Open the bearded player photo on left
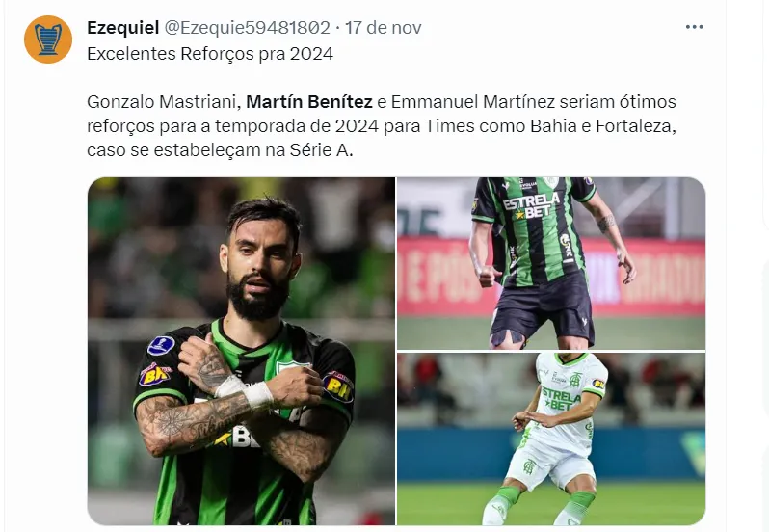This screenshot has height=532, width=769. coord(241,351)
